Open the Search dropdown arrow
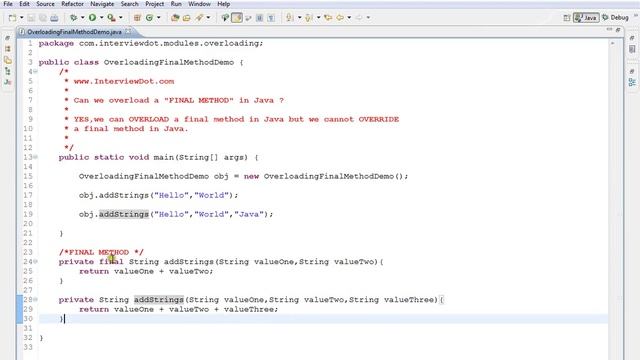This screenshot has width=640, height=360. coord(208,18)
